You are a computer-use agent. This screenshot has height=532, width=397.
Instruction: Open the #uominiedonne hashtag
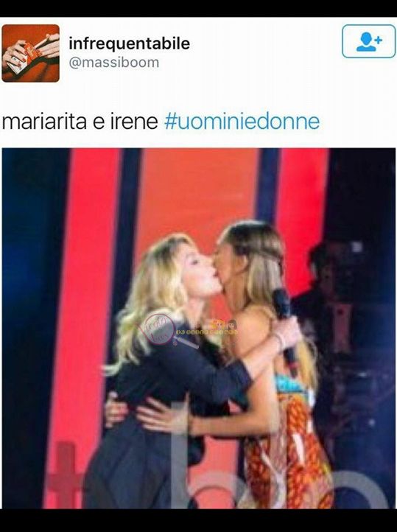pyautogui.click(x=242, y=122)
